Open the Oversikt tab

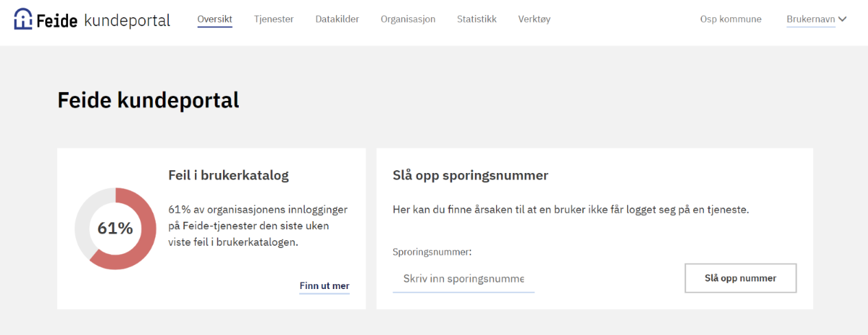[215, 19]
